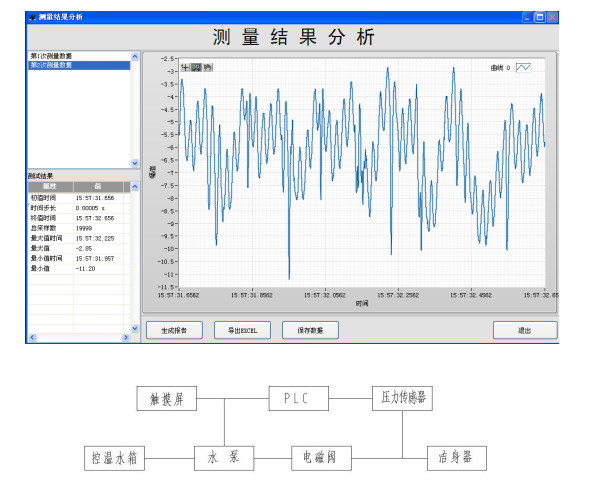The height and width of the screenshot is (487, 589).
Task: Click the 导出EXCEL export button
Action: (242, 330)
